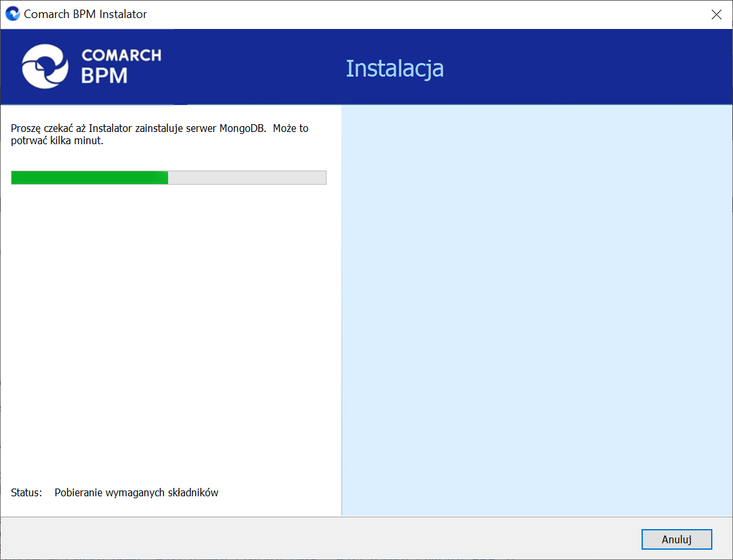Click the status text Pobieranie wymaganych składników
The height and width of the screenshot is (560, 733).
[x=137, y=493]
